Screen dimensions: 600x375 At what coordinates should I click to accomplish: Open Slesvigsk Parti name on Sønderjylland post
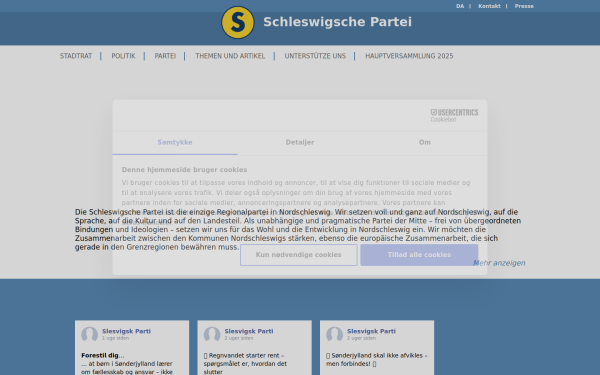click(x=371, y=331)
